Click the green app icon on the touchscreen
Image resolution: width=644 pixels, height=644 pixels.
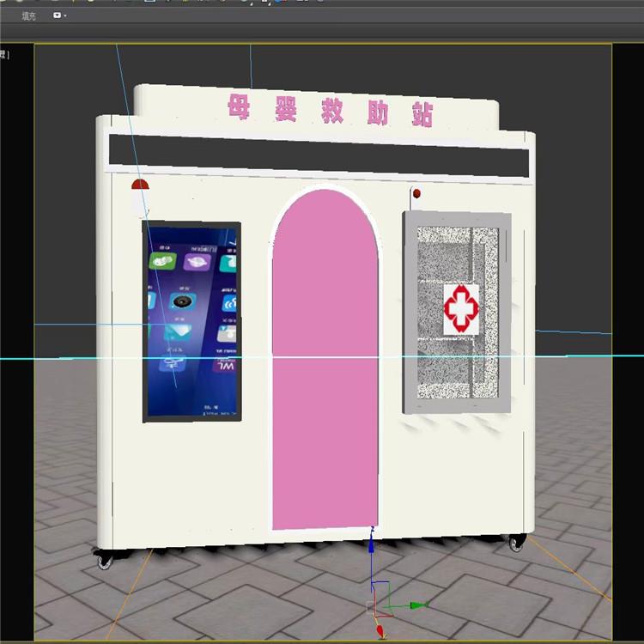162,261
